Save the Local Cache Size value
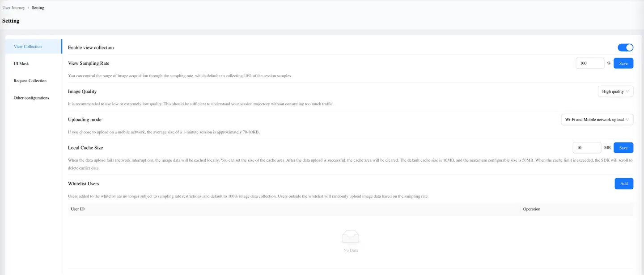 pyautogui.click(x=623, y=148)
